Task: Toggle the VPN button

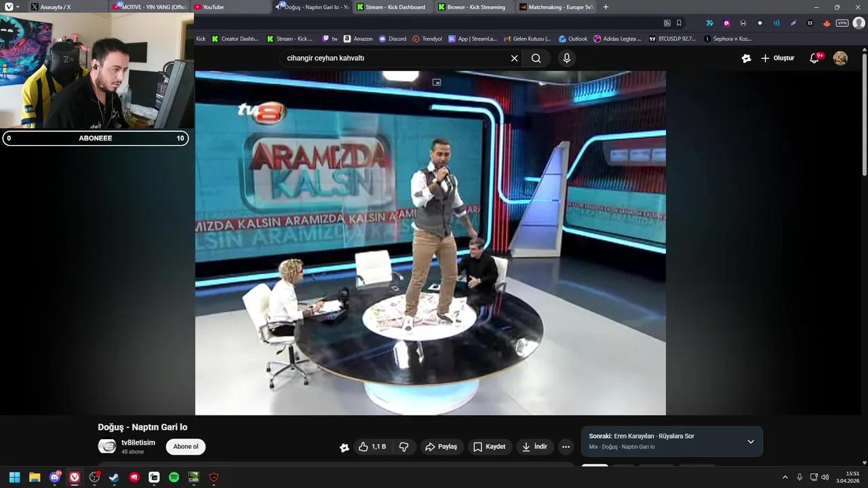Action: (x=842, y=23)
